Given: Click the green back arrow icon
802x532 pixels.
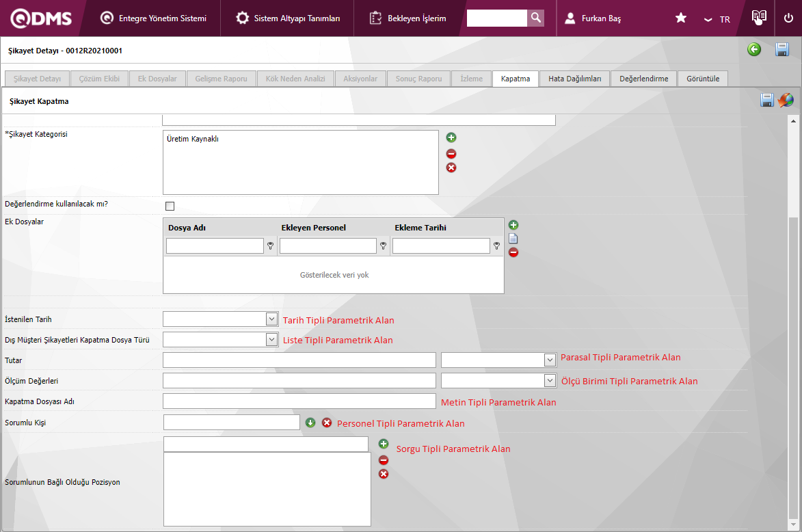Looking at the screenshot, I should point(754,49).
